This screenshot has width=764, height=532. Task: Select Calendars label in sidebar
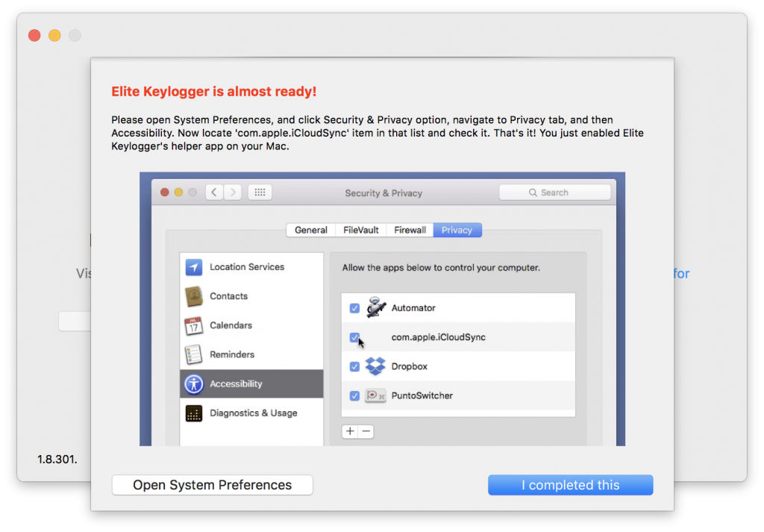click(x=231, y=325)
